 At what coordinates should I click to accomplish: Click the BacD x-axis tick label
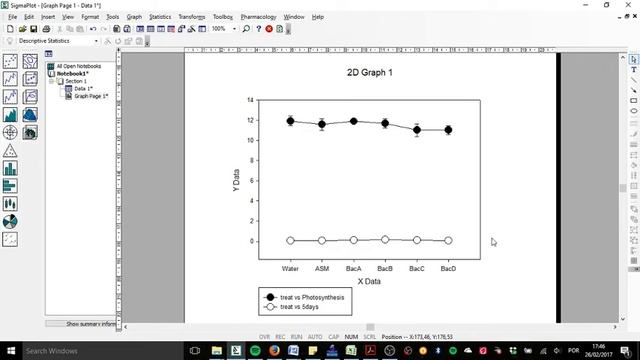pyautogui.click(x=448, y=269)
